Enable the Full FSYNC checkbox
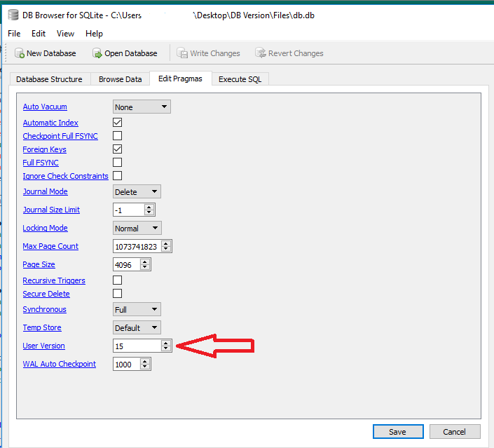This screenshot has height=448, width=494. coord(117,163)
